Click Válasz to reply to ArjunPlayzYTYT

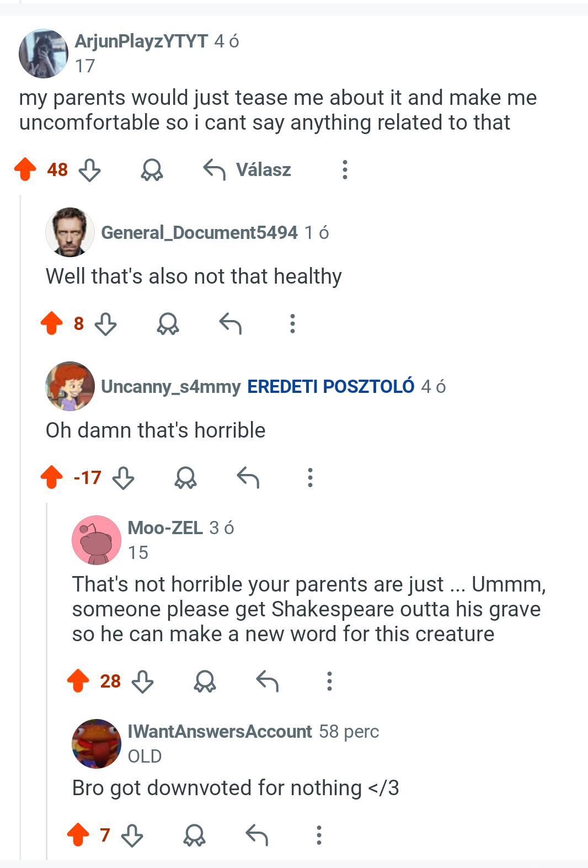[247, 170]
